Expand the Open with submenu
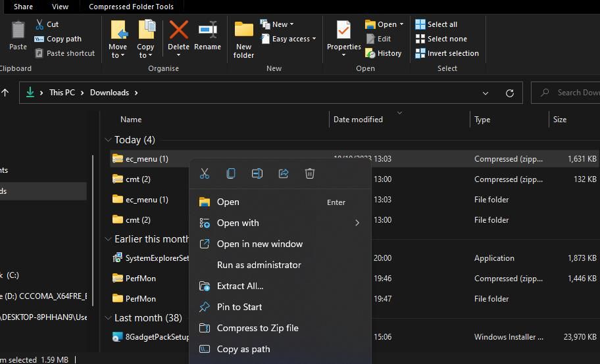The width and height of the screenshot is (600, 364). (357, 223)
